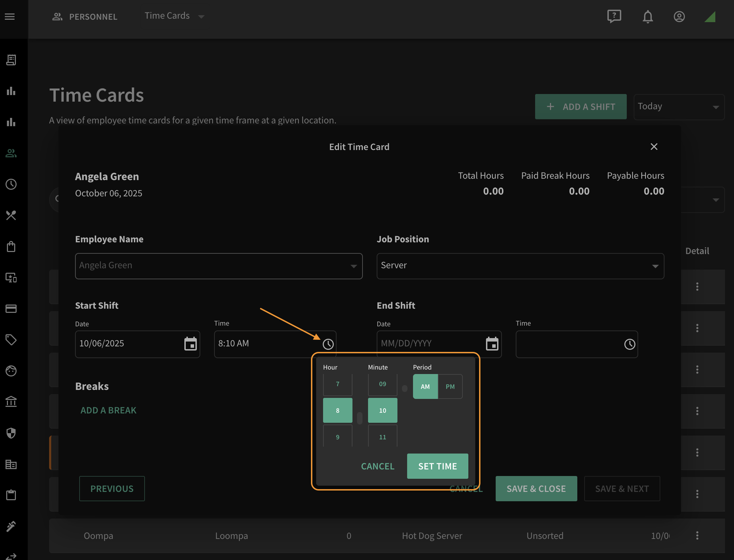
Task: Open the help chat question icon
Action: pos(614,16)
